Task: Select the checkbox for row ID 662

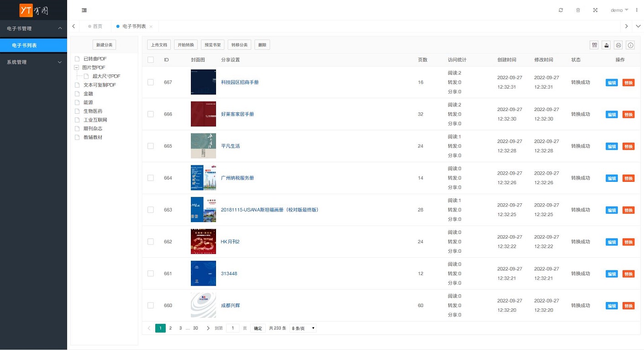Action: [151, 242]
